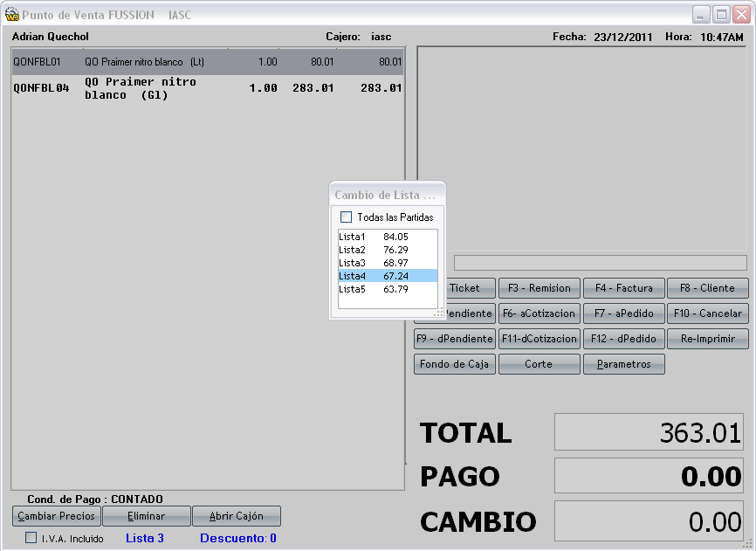Image resolution: width=756 pixels, height=551 pixels.
Task: Click F4 - Factura button
Action: point(624,288)
